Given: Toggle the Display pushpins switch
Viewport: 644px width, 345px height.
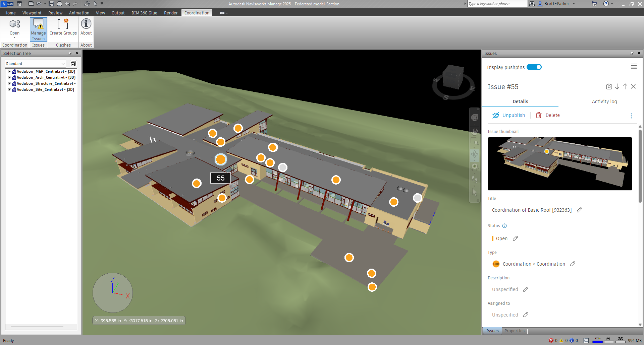Looking at the screenshot, I should [534, 67].
